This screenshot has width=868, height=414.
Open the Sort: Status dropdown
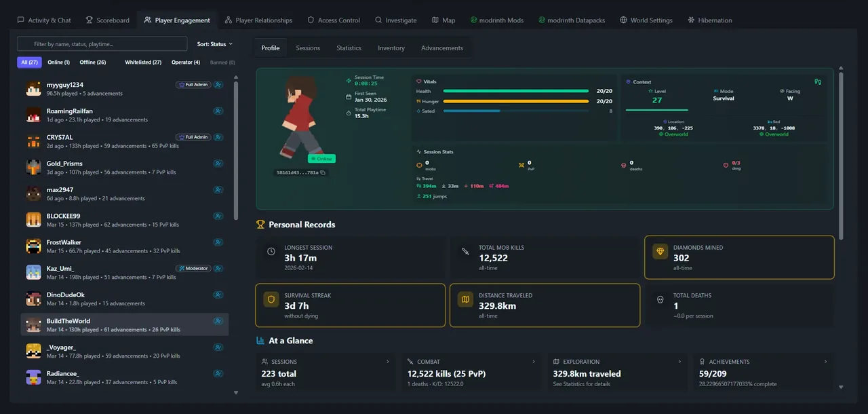click(x=216, y=43)
